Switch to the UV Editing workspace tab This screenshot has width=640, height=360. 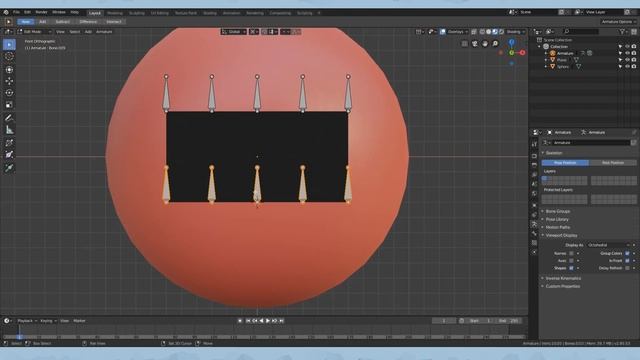pos(160,13)
